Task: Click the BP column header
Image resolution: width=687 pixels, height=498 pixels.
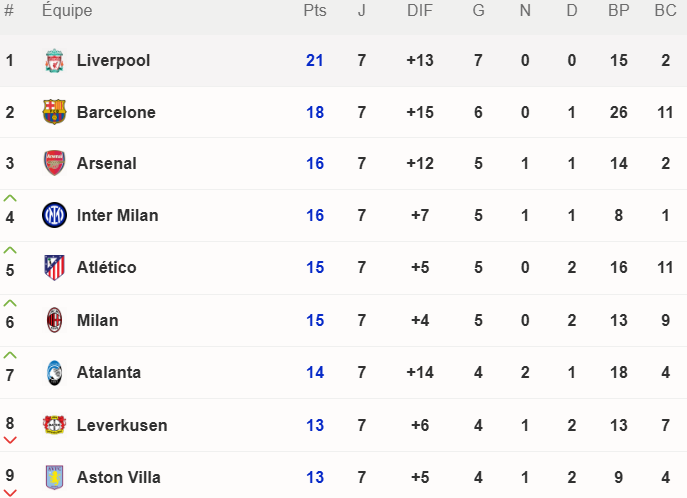Action: (618, 10)
